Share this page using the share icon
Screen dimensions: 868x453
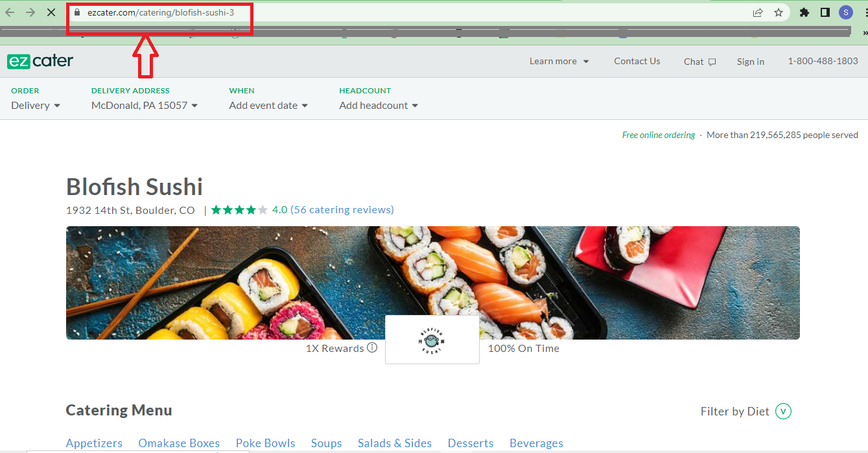click(x=758, y=12)
